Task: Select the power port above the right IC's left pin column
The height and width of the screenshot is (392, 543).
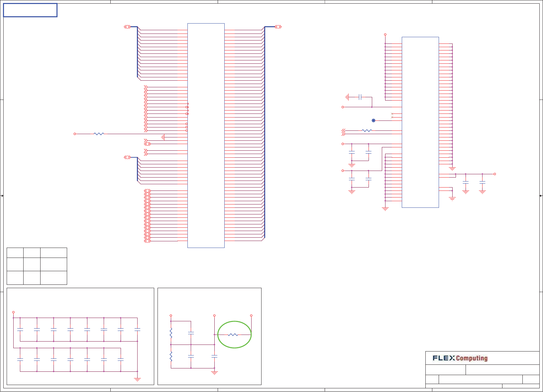Action: coord(385,35)
